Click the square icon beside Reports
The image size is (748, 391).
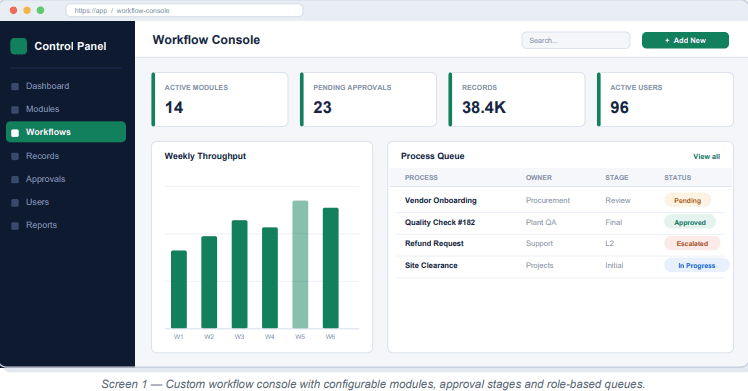tap(15, 226)
